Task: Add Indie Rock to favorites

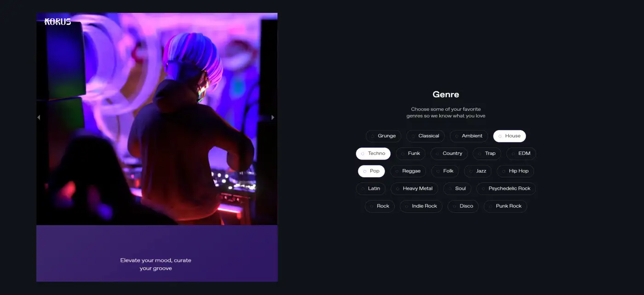Action: coord(421,206)
